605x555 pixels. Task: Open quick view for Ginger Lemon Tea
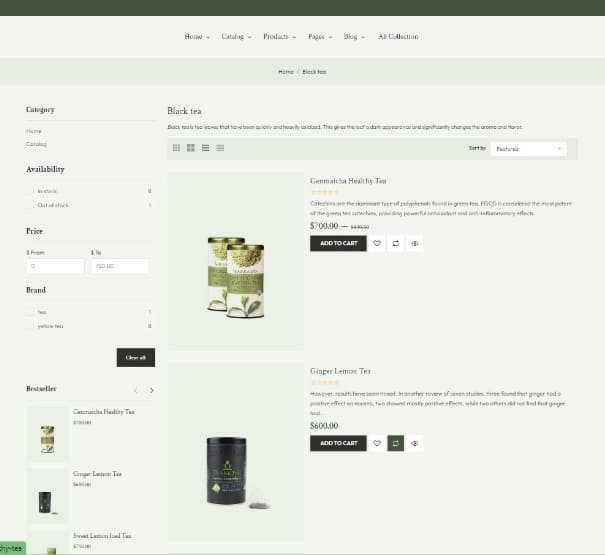(x=415, y=443)
